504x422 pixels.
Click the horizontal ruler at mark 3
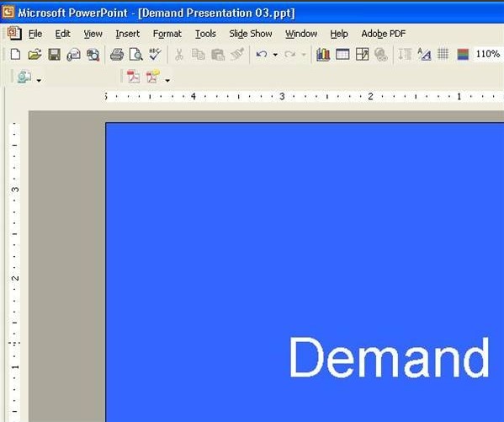coord(282,96)
